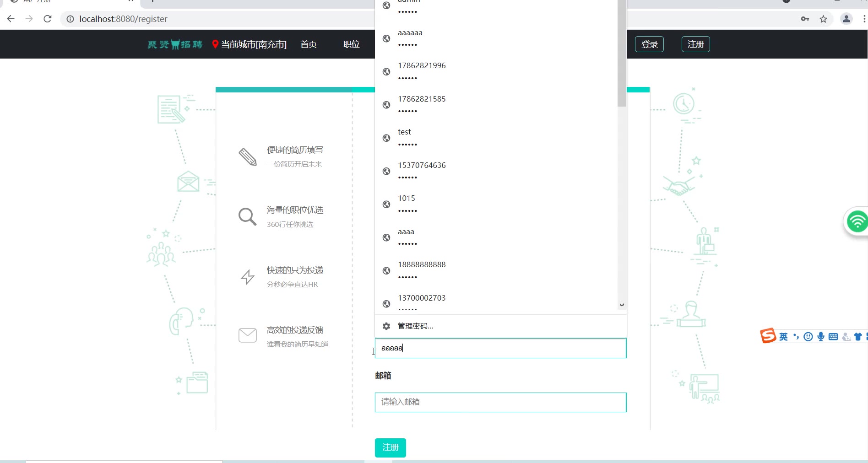868x463 pixels.
Task: Click the 便捷的简历填写 heading
Action: coord(295,150)
